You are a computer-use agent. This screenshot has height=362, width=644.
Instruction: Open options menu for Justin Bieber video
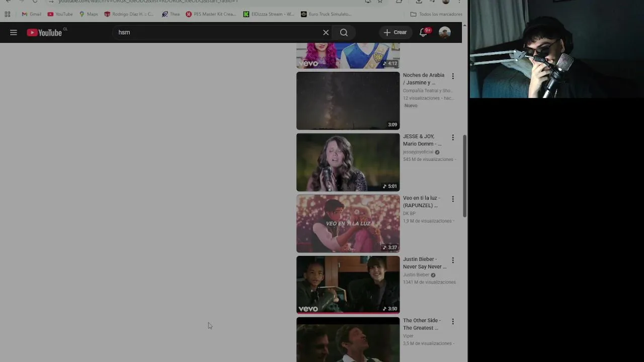pyautogui.click(x=453, y=260)
